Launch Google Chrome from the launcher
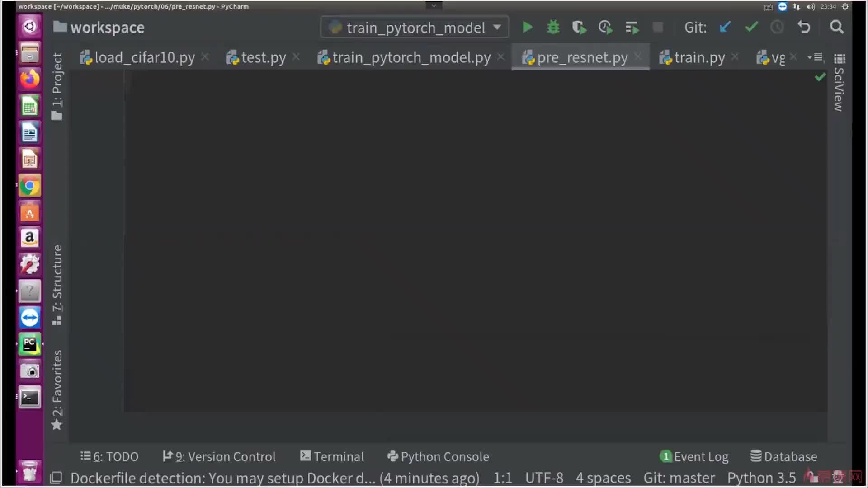868x488 pixels. tap(30, 185)
